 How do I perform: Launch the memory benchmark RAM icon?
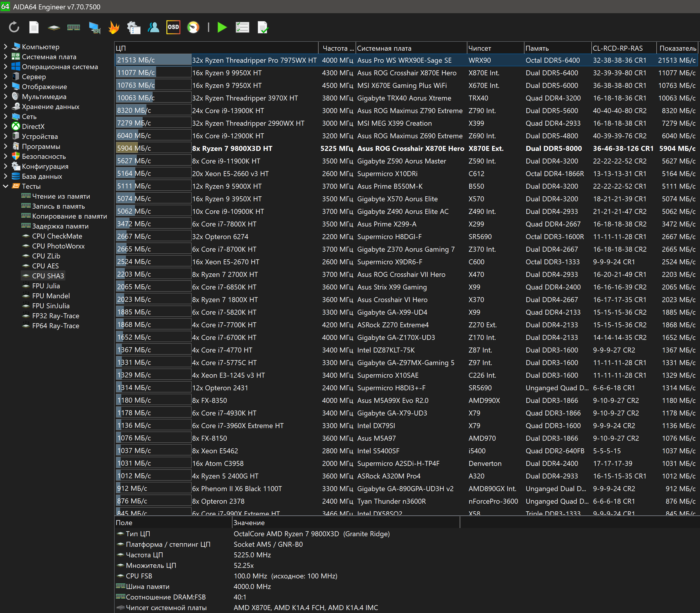74,27
